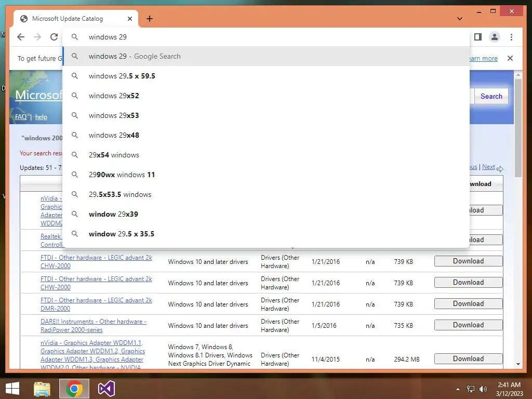Click the scrollbar down arrow
Image resolution: width=532 pixels, height=399 pixels.
point(518,364)
